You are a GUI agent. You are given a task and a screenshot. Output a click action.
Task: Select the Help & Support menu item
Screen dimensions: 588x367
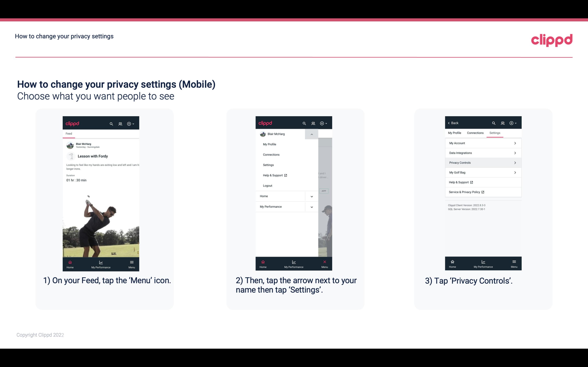pyautogui.click(x=275, y=175)
